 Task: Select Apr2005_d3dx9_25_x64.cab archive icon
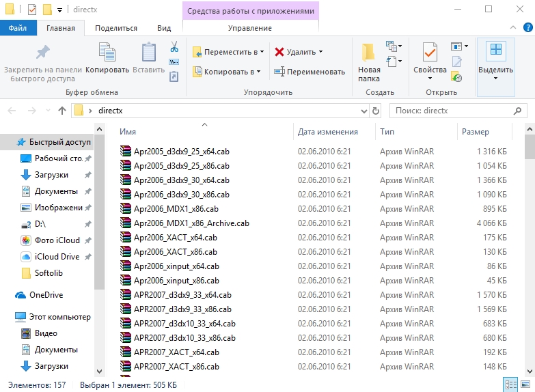[126, 151]
